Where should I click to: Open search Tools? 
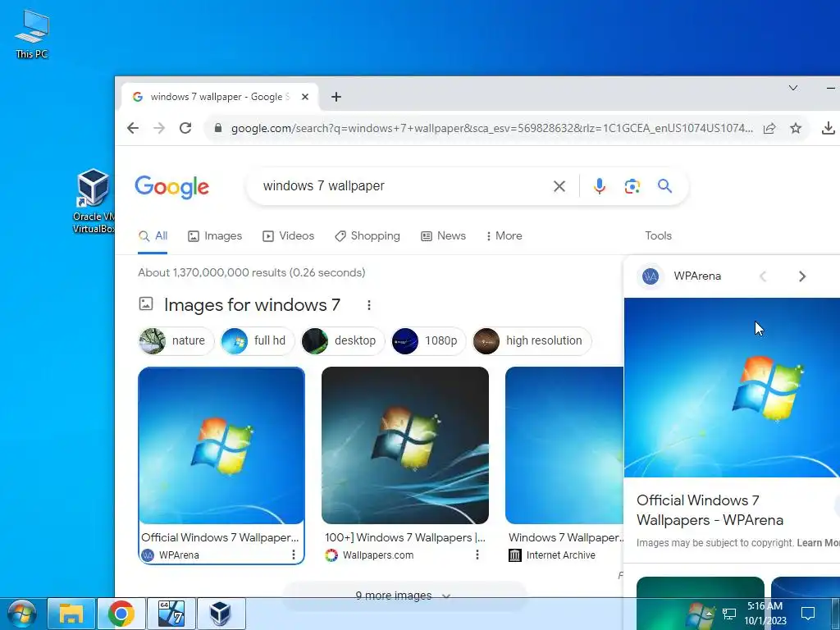pos(658,236)
